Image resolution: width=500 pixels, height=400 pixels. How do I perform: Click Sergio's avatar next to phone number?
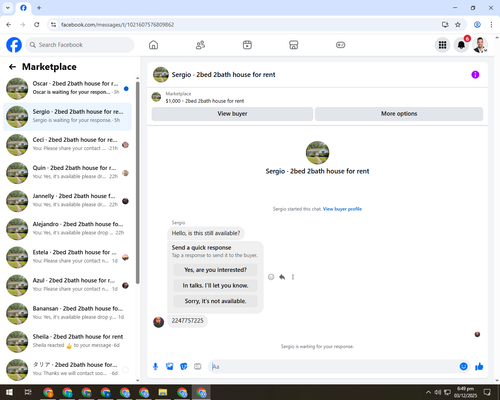pos(158,322)
